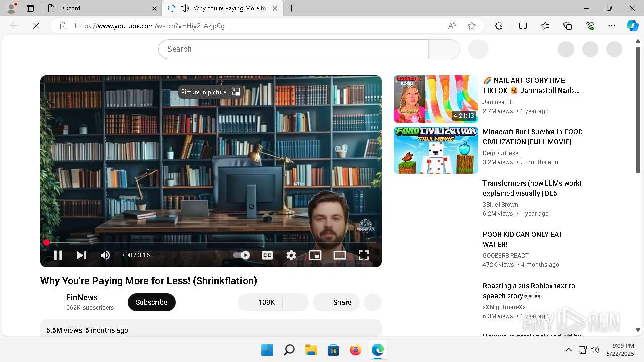Click the page vertical scrollbar
Image resolution: width=644 pixels, height=362 pixels.
point(638,110)
